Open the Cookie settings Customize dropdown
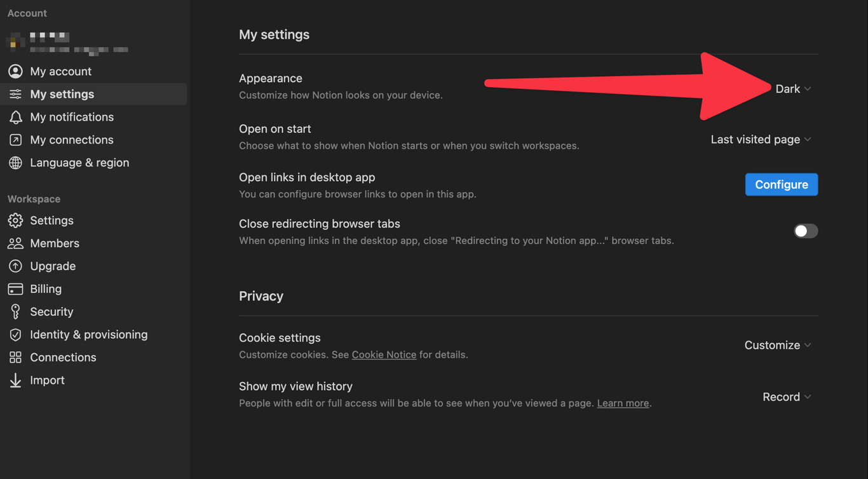Viewport: 868px width, 479px height. pos(778,345)
